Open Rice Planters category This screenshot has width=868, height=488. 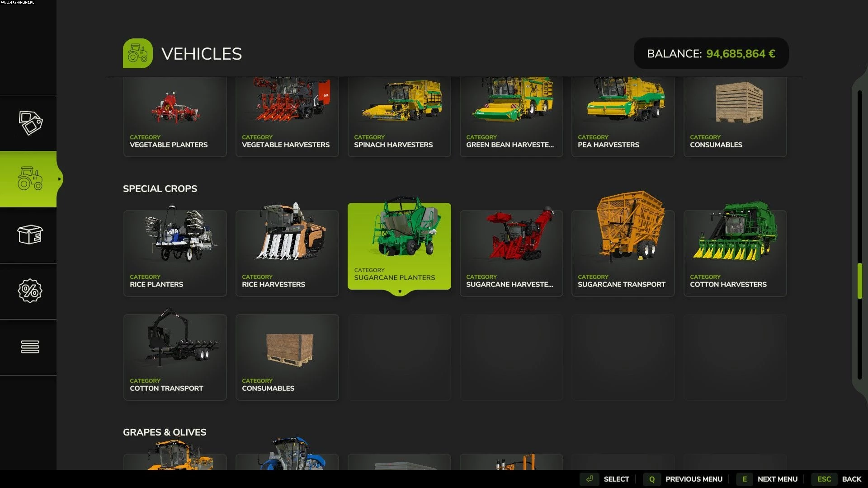click(175, 253)
